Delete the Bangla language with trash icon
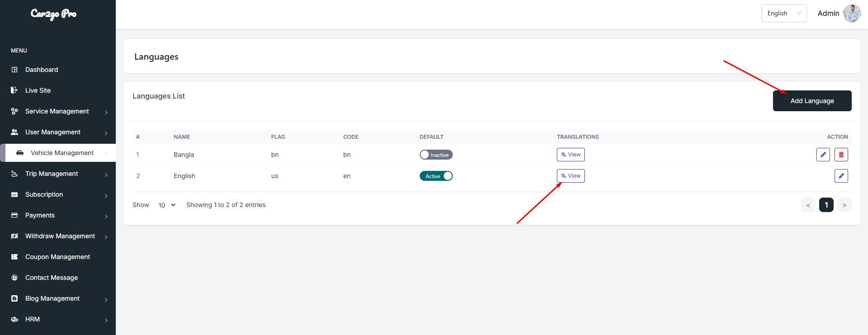The image size is (868, 335). [x=841, y=155]
